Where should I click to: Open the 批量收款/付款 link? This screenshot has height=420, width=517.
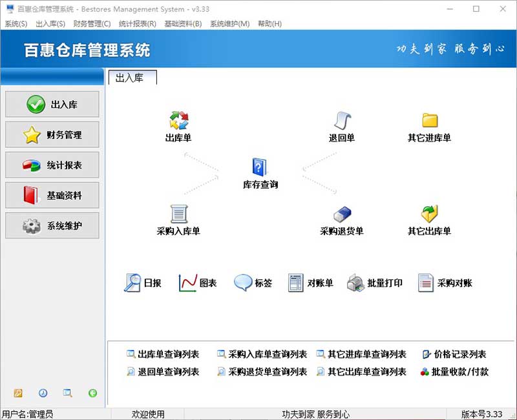point(459,372)
